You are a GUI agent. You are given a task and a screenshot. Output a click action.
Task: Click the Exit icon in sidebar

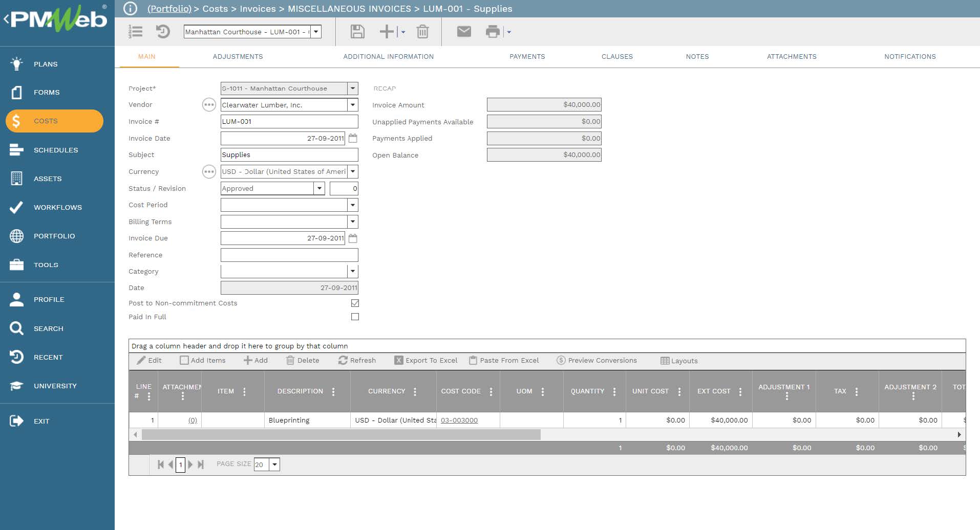[x=16, y=421]
